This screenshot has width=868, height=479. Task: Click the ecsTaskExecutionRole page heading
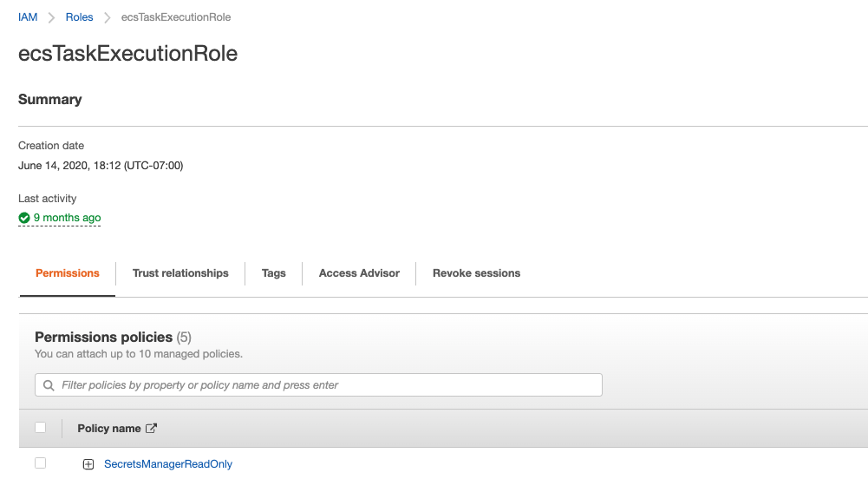[127, 54]
